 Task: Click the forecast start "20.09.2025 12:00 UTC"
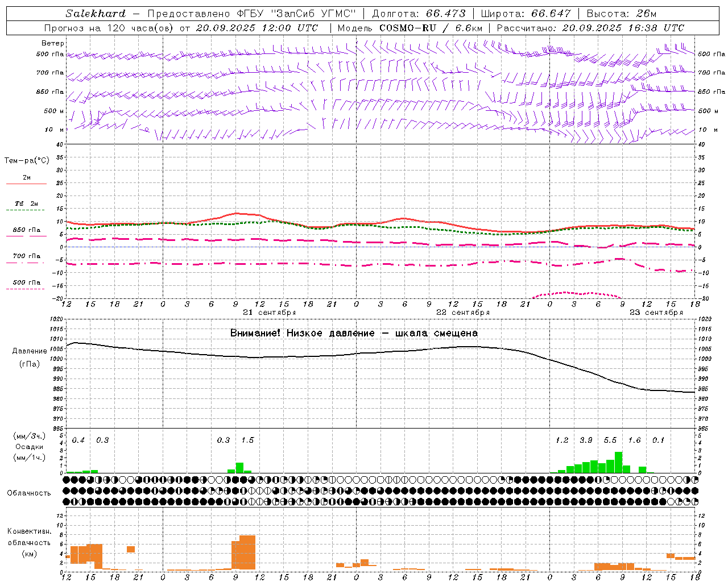coord(257,28)
